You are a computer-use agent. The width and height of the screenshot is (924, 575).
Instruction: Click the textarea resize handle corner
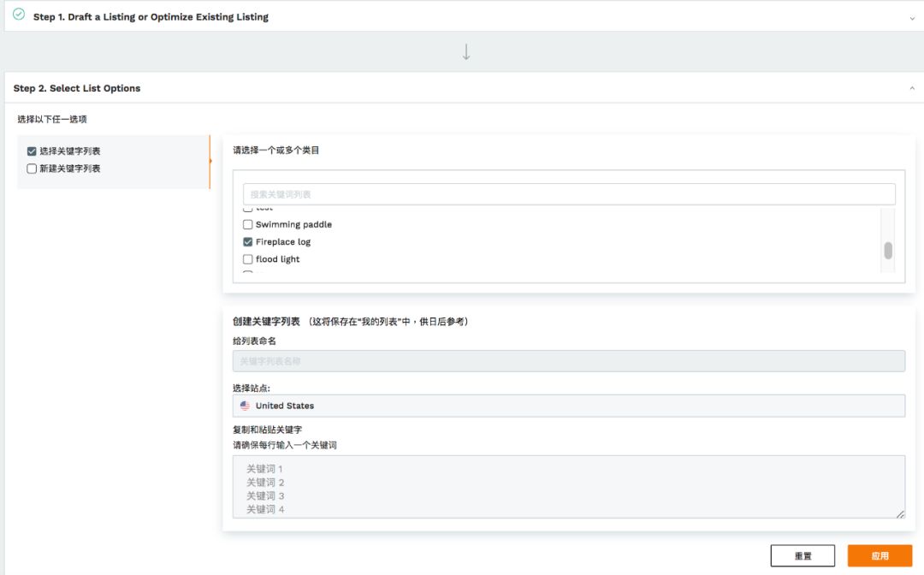(900, 514)
